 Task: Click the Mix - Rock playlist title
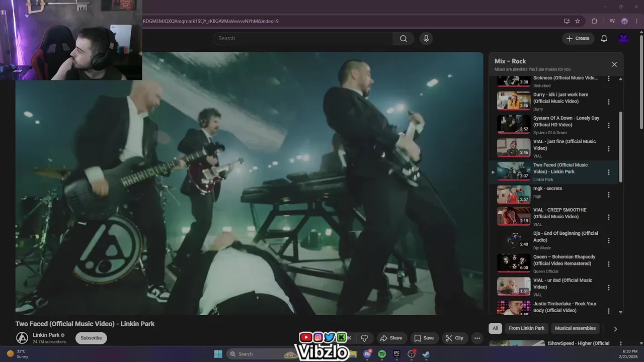510,61
